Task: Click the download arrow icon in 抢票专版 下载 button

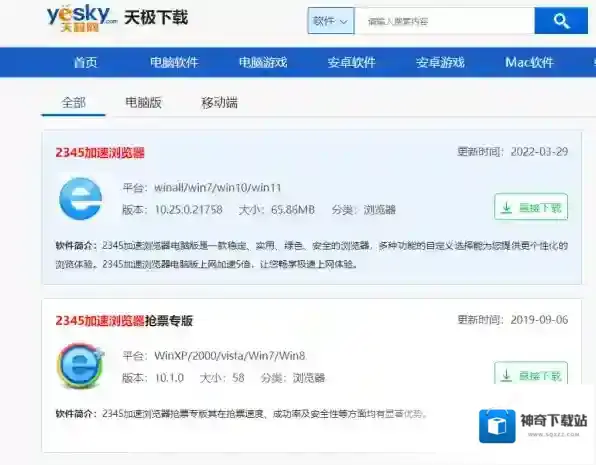Action: [x=506, y=376]
